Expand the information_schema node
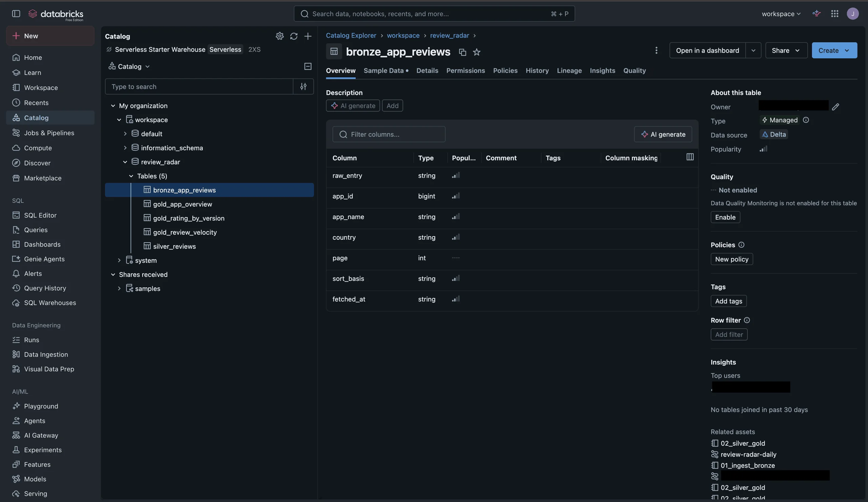This screenshot has height=502, width=868. point(125,148)
